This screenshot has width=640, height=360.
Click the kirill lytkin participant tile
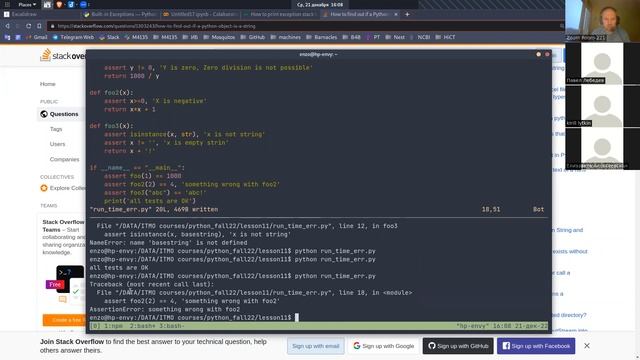click(602, 106)
